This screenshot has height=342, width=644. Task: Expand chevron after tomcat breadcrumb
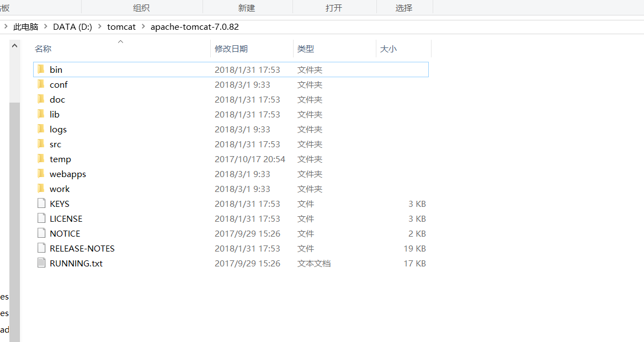pyautogui.click(x=143, y=26)
